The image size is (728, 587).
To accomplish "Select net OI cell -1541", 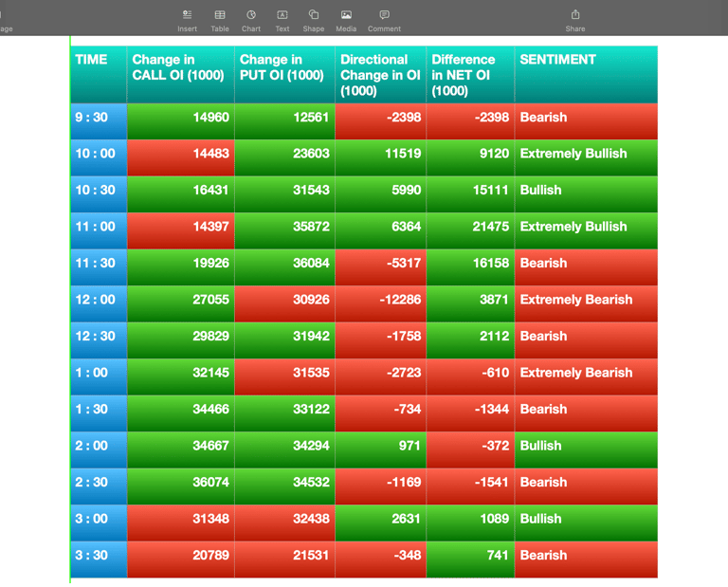I will [470, 486].
